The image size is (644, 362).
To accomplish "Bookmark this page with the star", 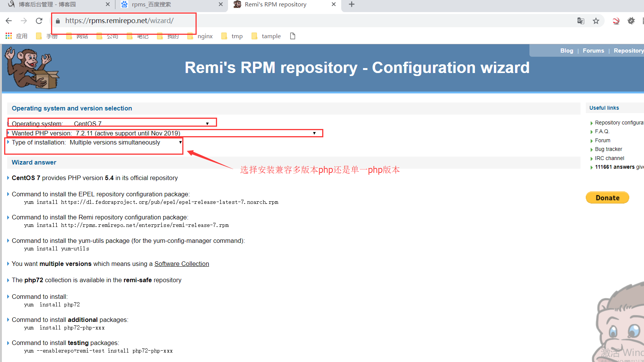I will click(596, 21).
